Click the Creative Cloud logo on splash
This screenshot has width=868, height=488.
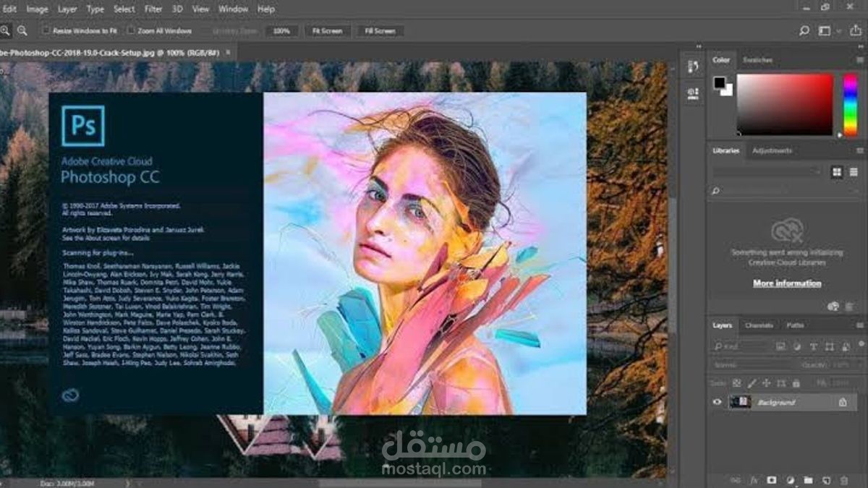(x=71, y=395)
